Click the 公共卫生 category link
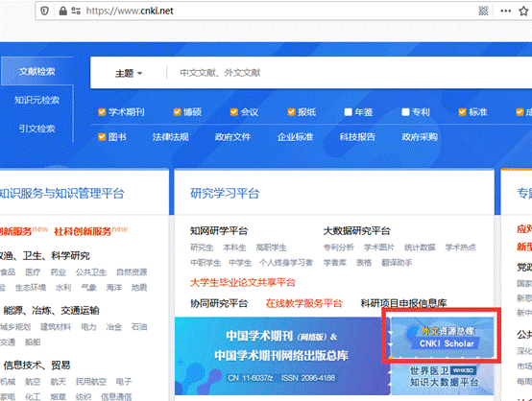532x401 pixels. click(x=91, y=272)
